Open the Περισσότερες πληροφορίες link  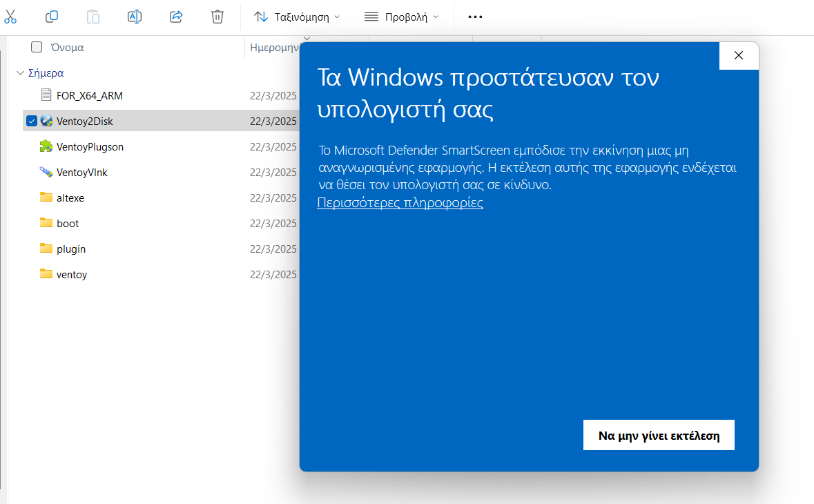tap(400, 202)
